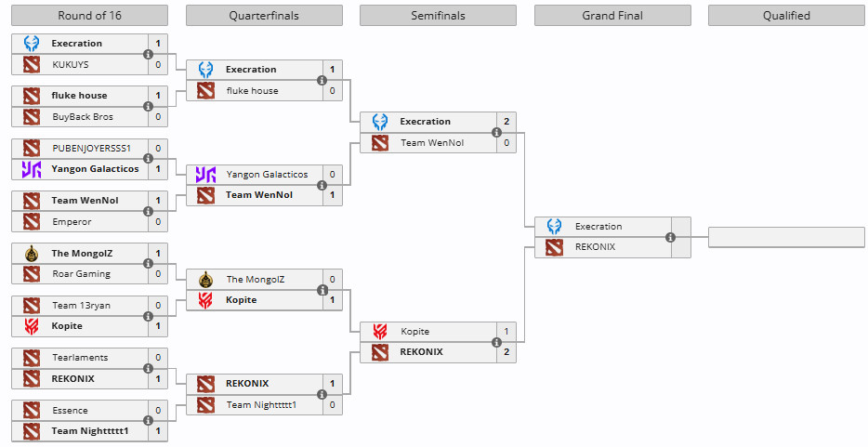The width and height of the screenshot is (868, 447).
Task: Open info for Essence vs Team Nighttttt1 match
Action: 148,421
